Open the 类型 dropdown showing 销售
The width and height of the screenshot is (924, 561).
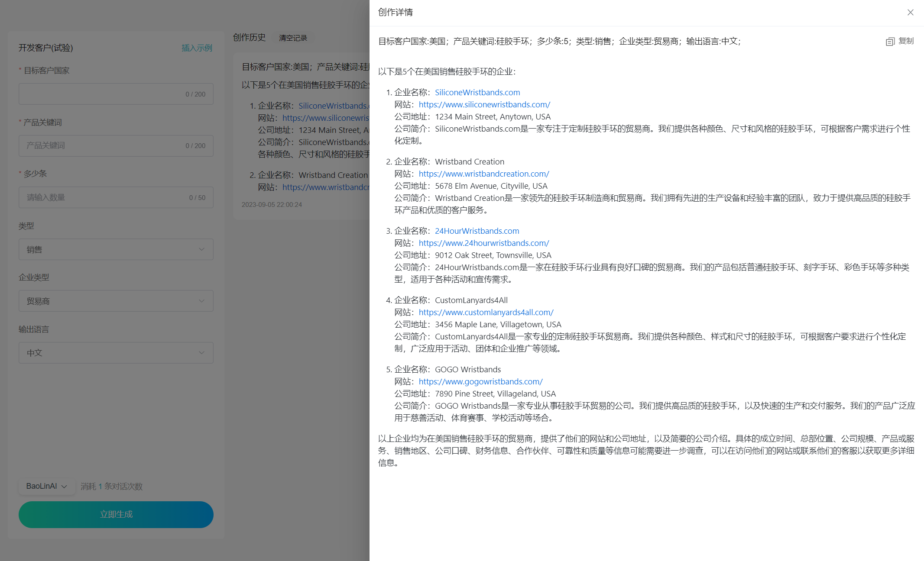coord(116,249)
